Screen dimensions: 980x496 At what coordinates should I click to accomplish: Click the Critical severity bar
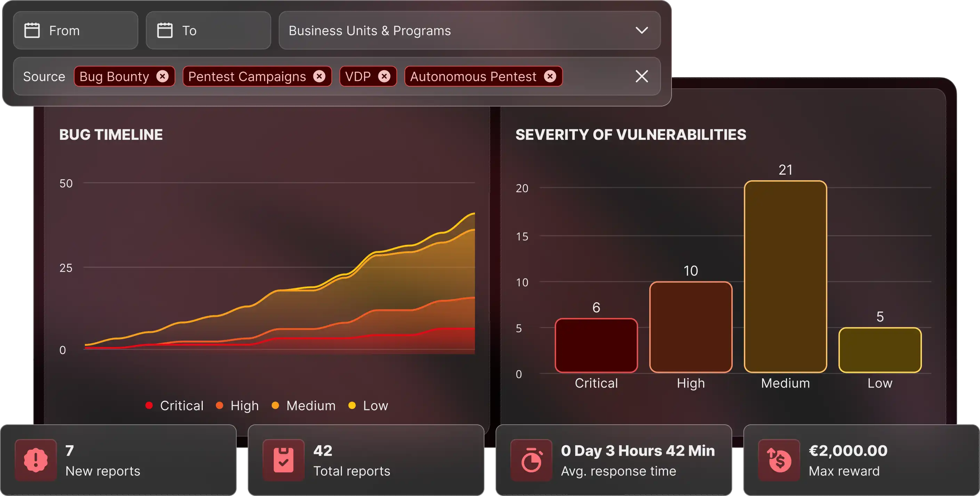tap(596, 345)
